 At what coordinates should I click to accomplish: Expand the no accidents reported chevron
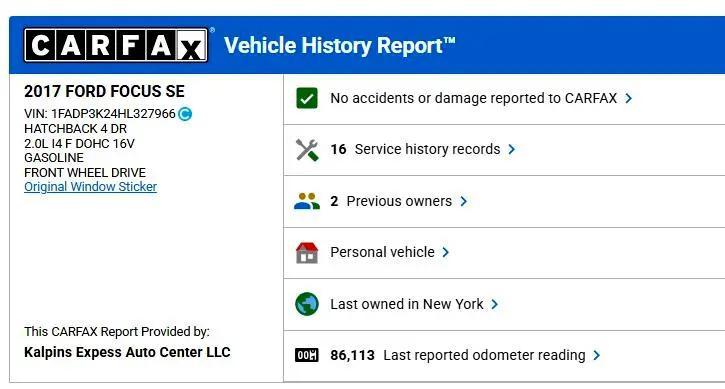(x=628, y=98)
